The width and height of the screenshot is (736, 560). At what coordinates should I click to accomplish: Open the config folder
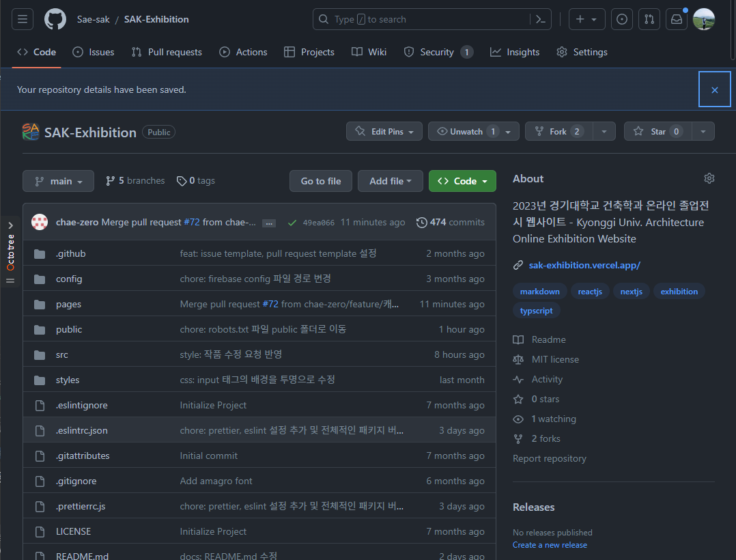(69, 279)
